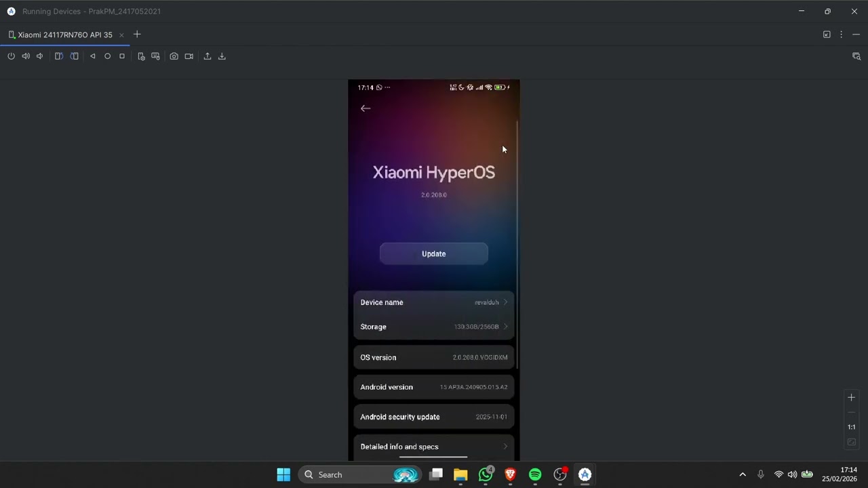
Task: Click the volume up icon
Action: pos(26,56)
